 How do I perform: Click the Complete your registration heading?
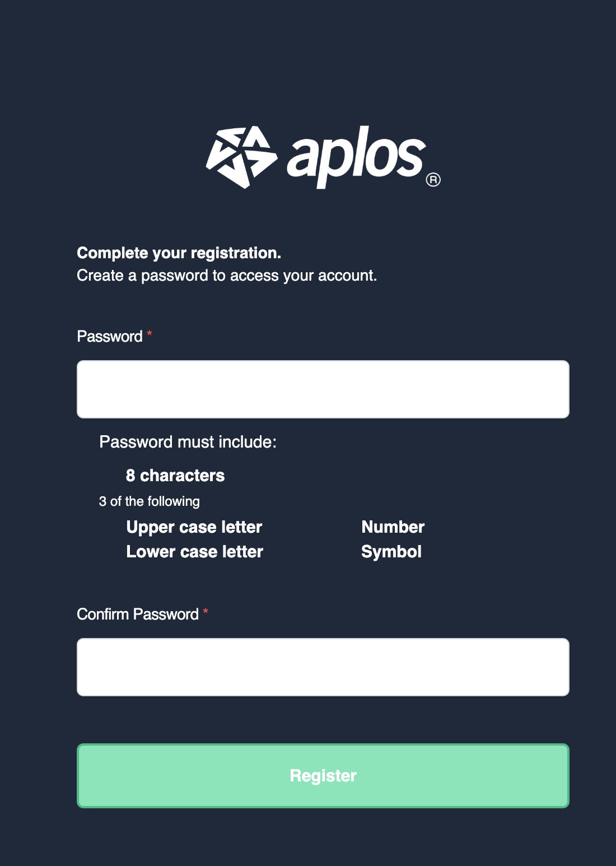click(179, 253)
